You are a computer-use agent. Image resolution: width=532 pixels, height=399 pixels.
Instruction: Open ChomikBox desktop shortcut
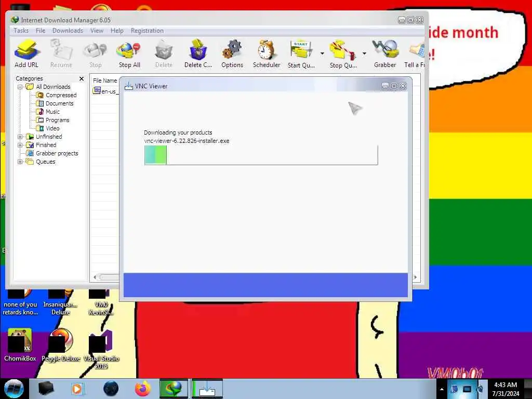(20, 345)
